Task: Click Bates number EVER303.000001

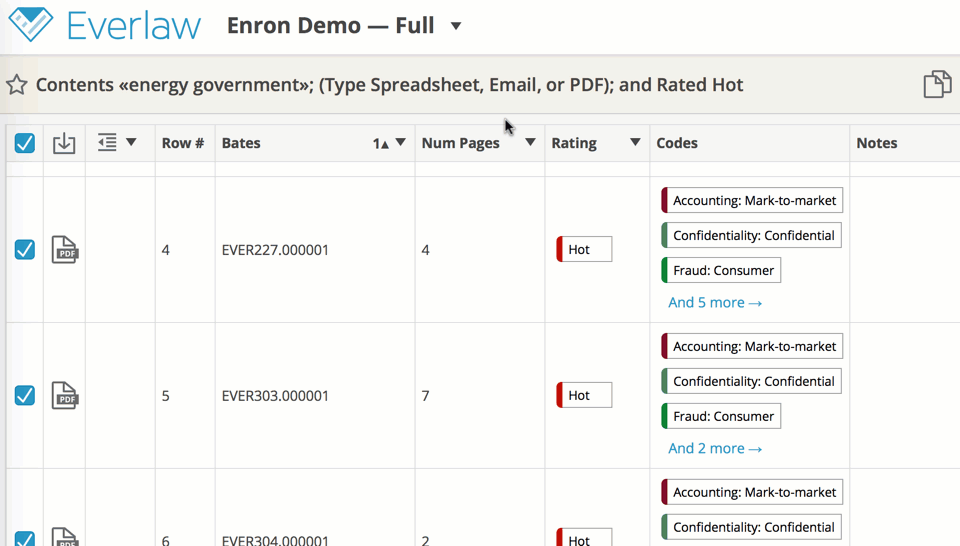Action: [275, 395]
